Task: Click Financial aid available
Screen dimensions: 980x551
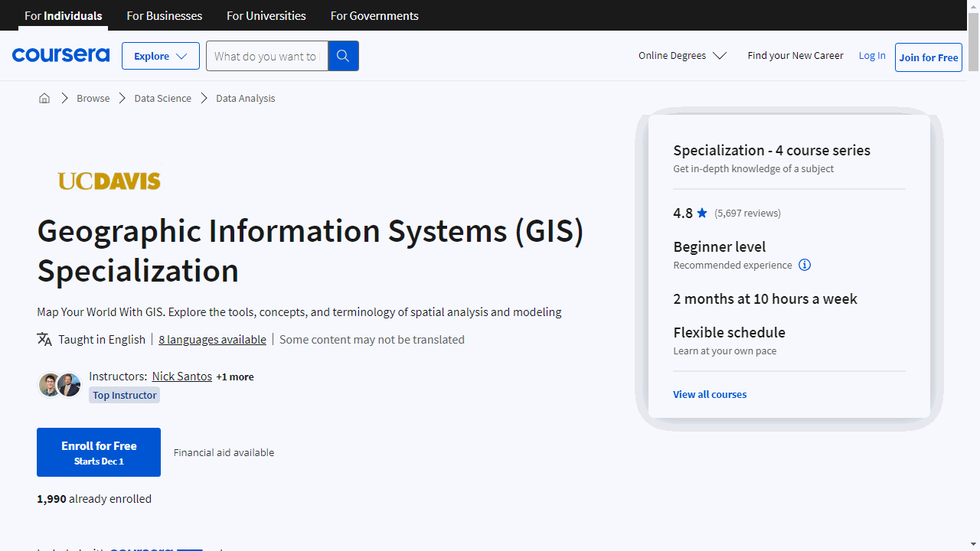Action: coord(224,452)
